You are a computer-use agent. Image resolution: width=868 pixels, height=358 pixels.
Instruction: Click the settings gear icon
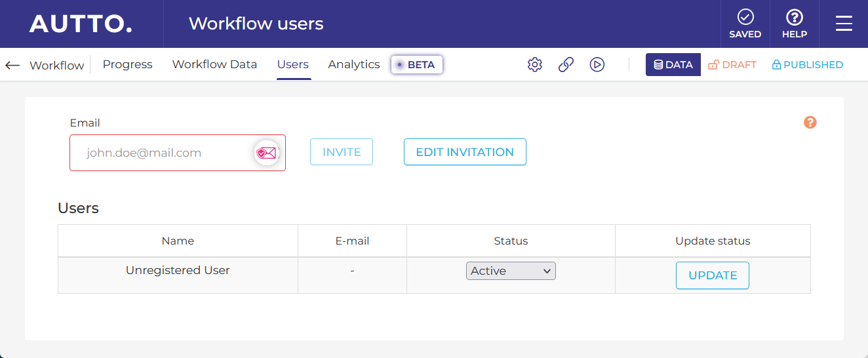(535, 64)
